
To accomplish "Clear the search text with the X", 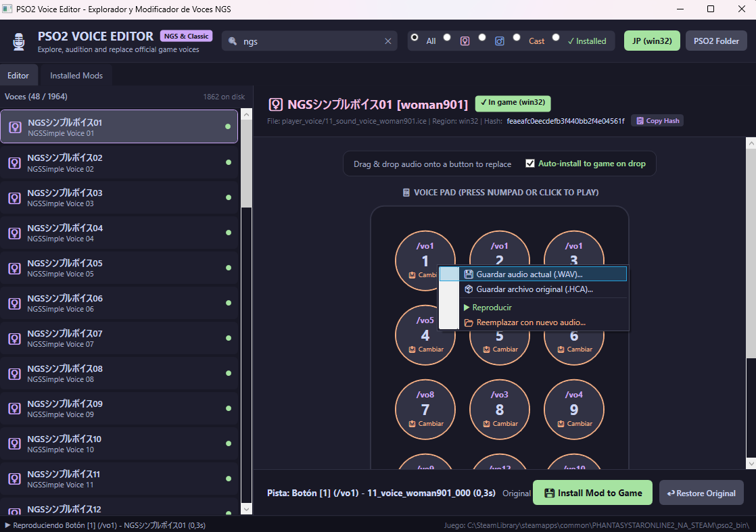I will click(x=387, y=41).
